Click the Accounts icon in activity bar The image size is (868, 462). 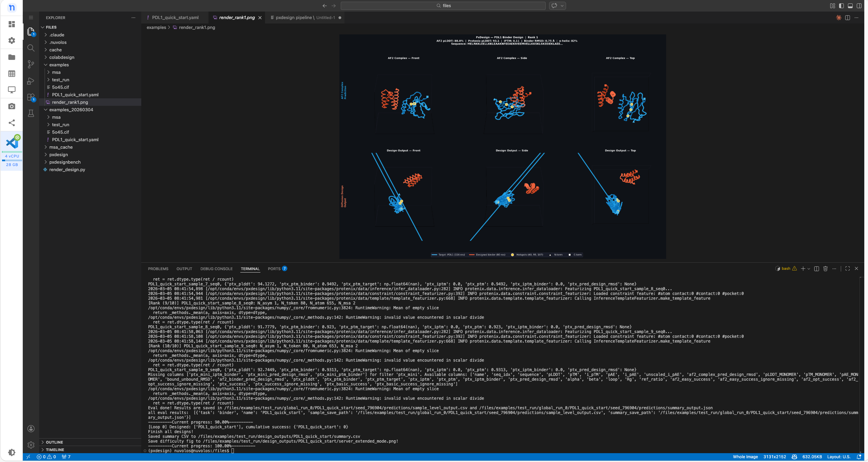[x=31, y=429]
